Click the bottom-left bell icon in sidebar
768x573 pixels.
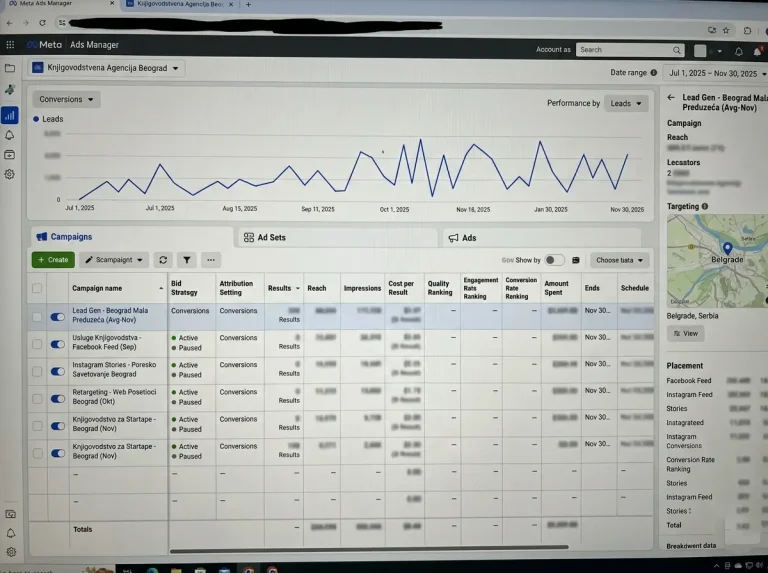click(x=11, y=533)
